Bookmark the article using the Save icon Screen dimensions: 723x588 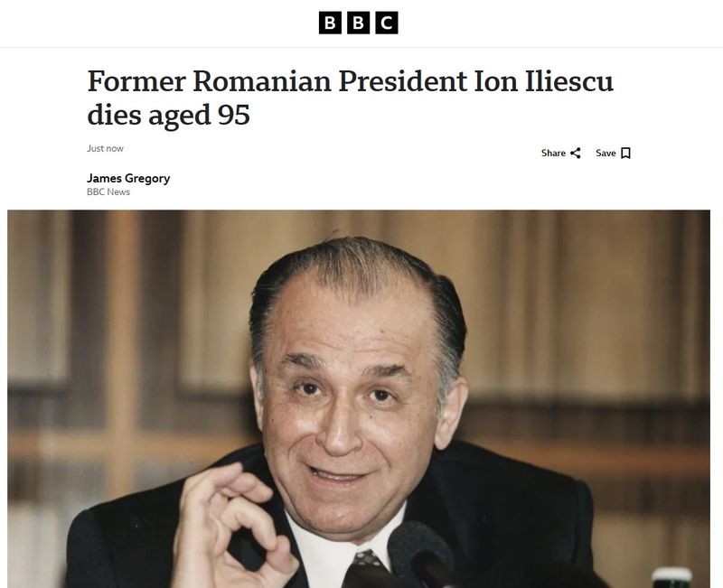624,153
